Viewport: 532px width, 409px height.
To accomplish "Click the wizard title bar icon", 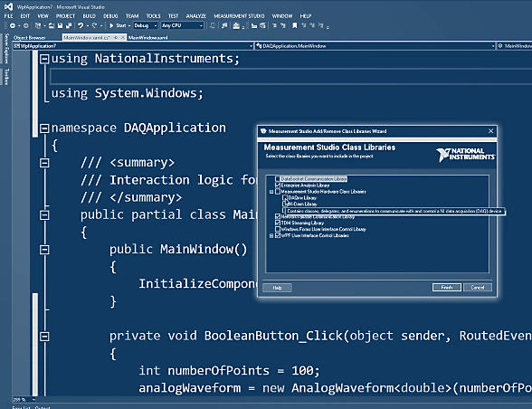I will coord(263,131).
